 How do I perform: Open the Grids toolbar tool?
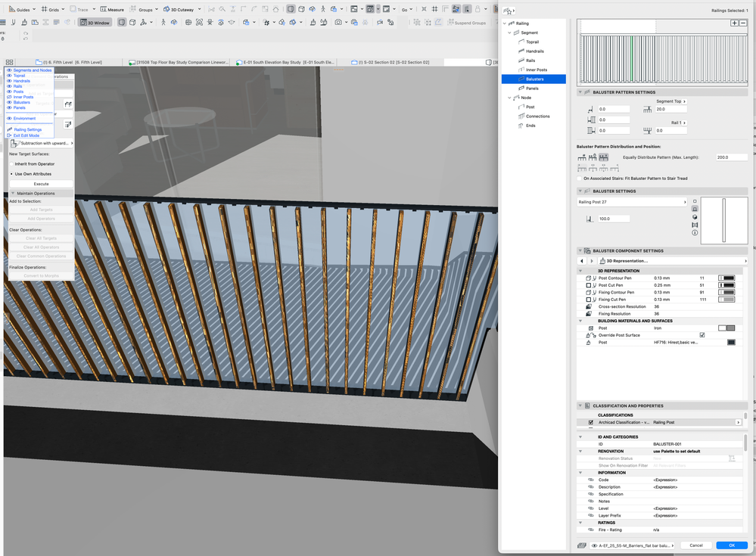[52, 9]
